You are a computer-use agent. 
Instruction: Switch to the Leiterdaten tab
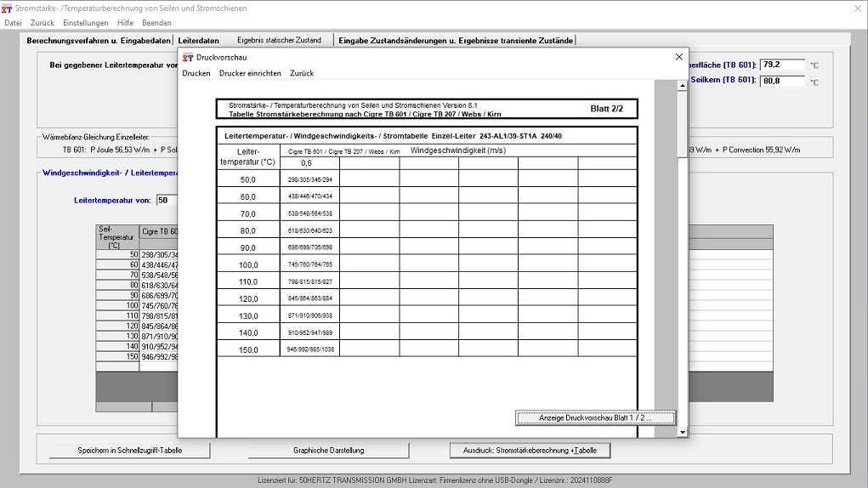click(x=198, y=40)
